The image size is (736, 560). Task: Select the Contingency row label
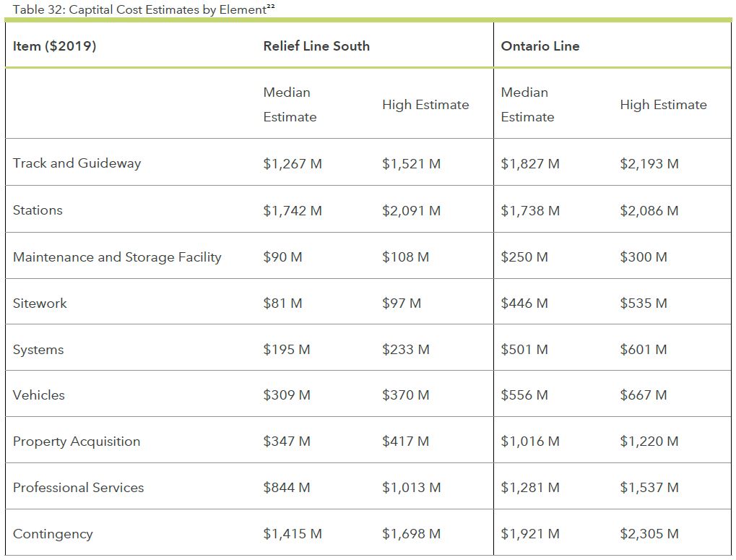pyautogui.click(x=53, y=534)
